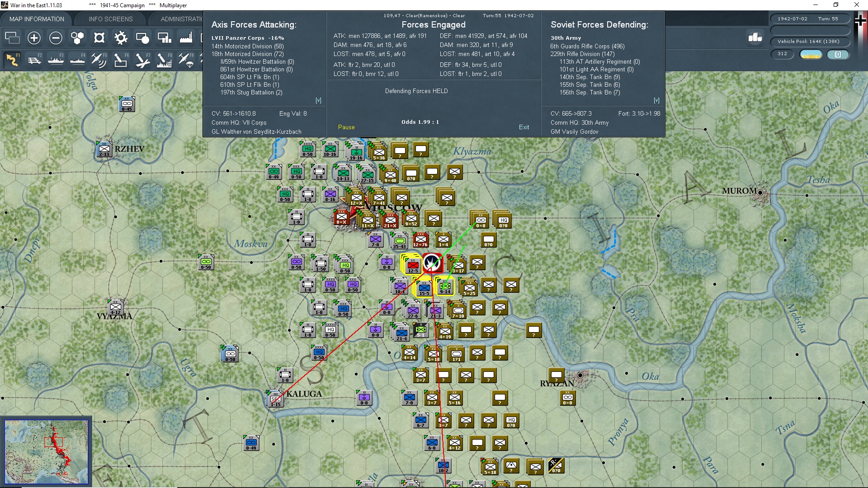
Task: Select 6th Guards Rifle Corps (496)
Action: tap(587, 46)
